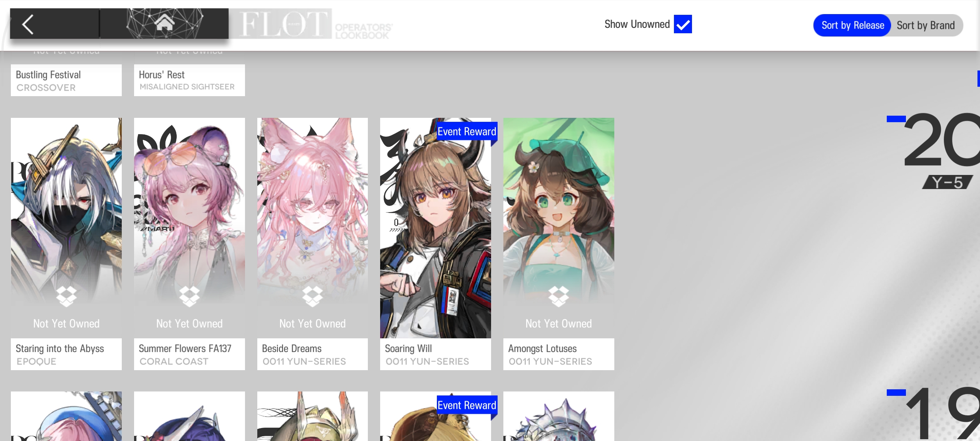Click hanger icon on Beside Dreams card
This screenshot has height=441, width=980.
pyautogui.click(x=312, y=296)
